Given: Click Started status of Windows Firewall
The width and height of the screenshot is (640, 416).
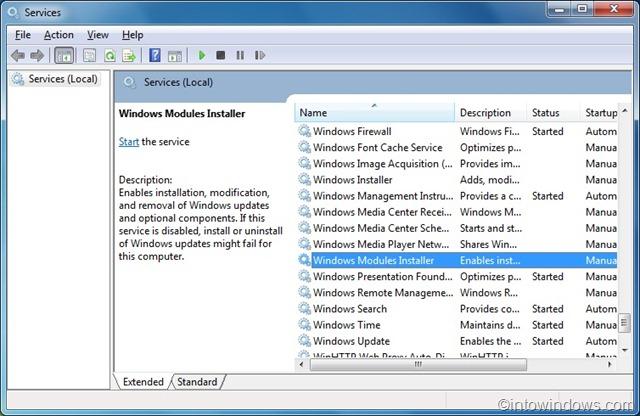Looking at the screenshot, I should point(548,131).
